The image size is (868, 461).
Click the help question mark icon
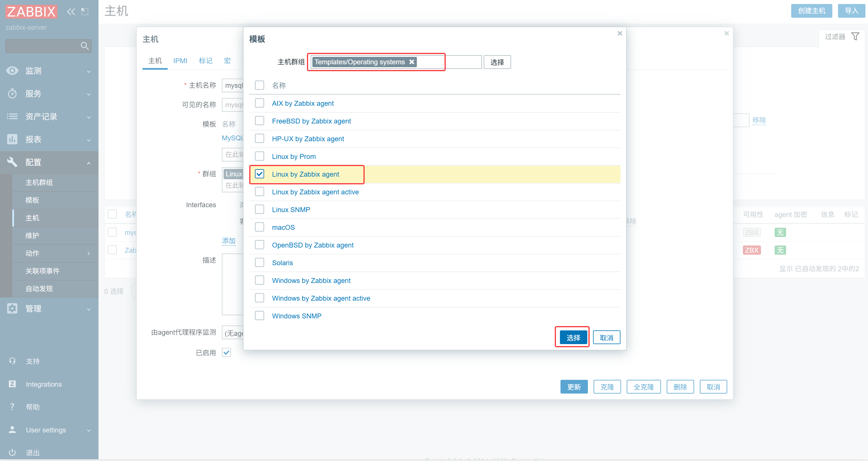(x=13, y=407)
